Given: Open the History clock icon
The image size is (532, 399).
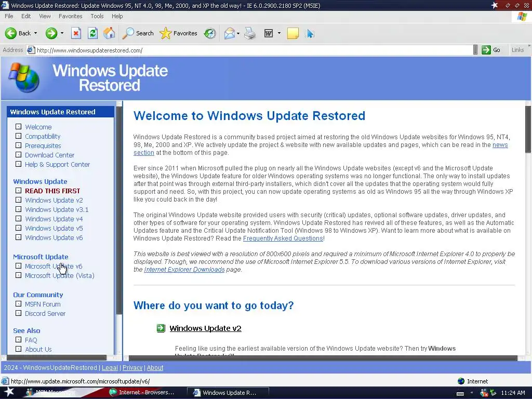Looking at the screenshot, I should tap(210, 33).
